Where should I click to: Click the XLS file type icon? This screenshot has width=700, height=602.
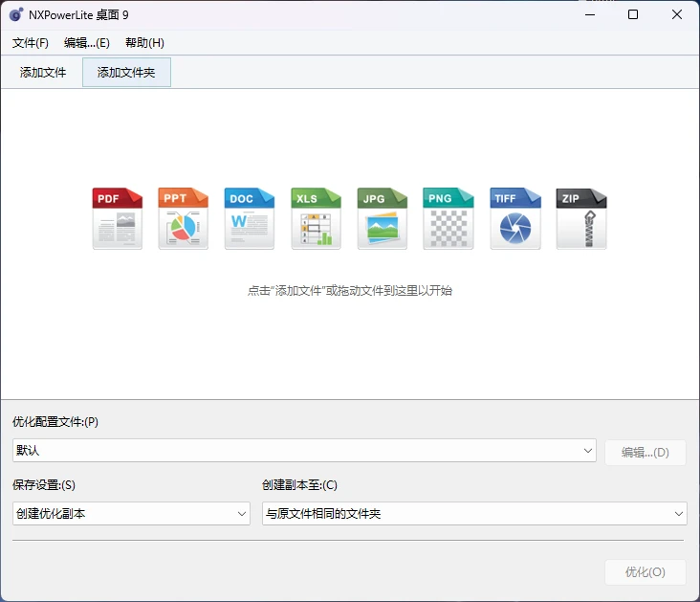[x=317, y=218]
